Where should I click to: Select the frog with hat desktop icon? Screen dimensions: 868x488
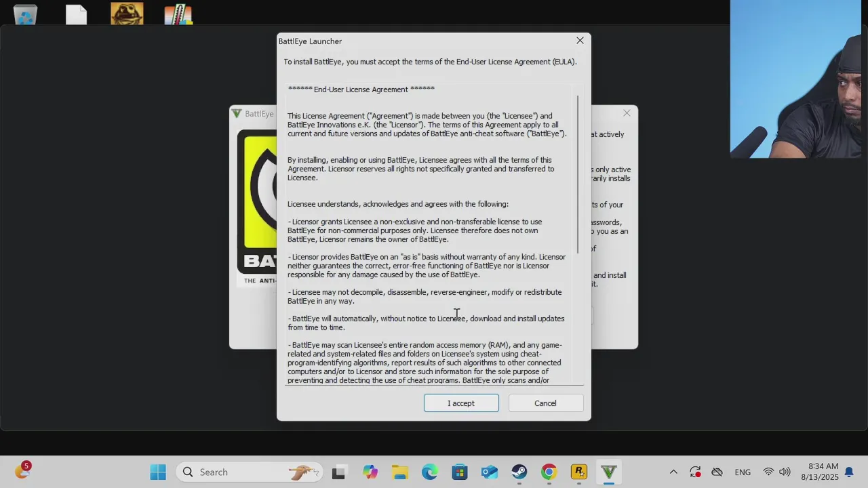(x=127, y=14)
